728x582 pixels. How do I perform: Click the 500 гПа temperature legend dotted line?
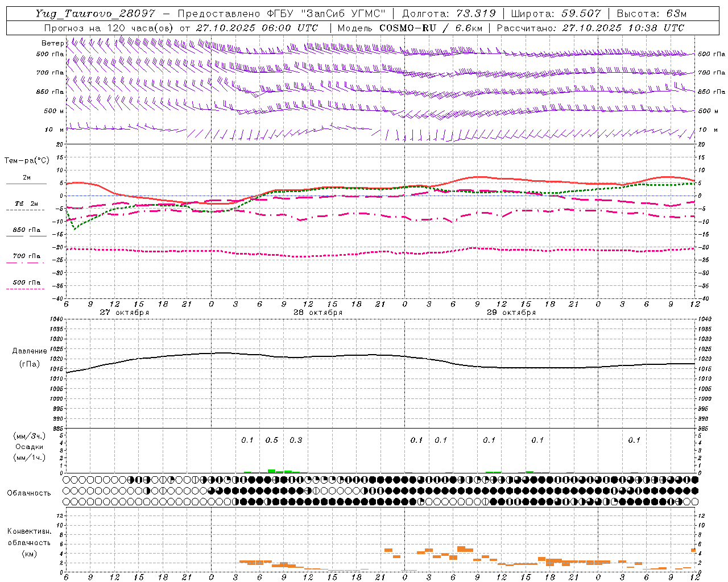[x=25, y=289]
